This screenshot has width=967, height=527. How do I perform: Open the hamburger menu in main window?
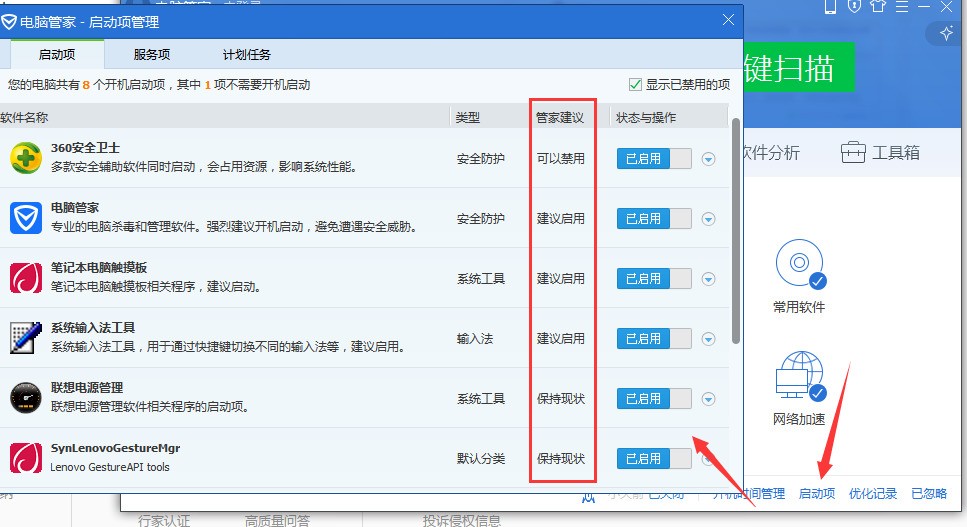pyautogui.click(x=902, y=6)
